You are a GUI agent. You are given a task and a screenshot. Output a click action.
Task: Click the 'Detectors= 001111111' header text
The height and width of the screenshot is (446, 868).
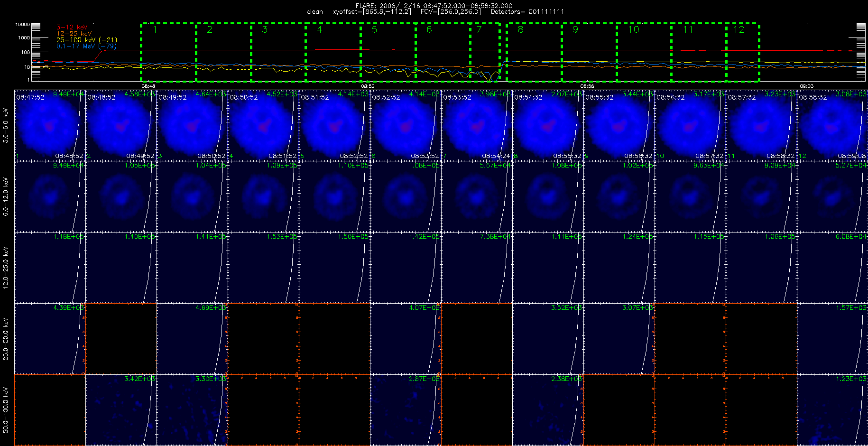tap(527, 11)
